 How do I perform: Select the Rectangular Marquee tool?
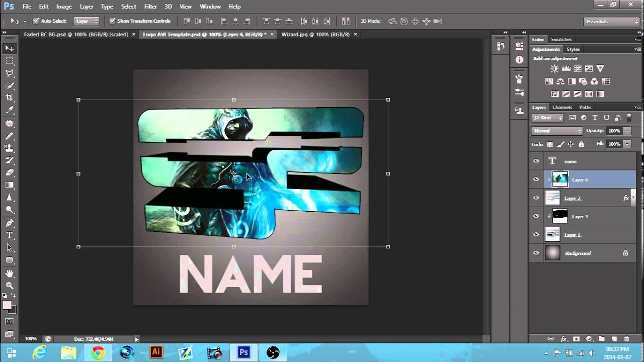click(x=10, y=61)
